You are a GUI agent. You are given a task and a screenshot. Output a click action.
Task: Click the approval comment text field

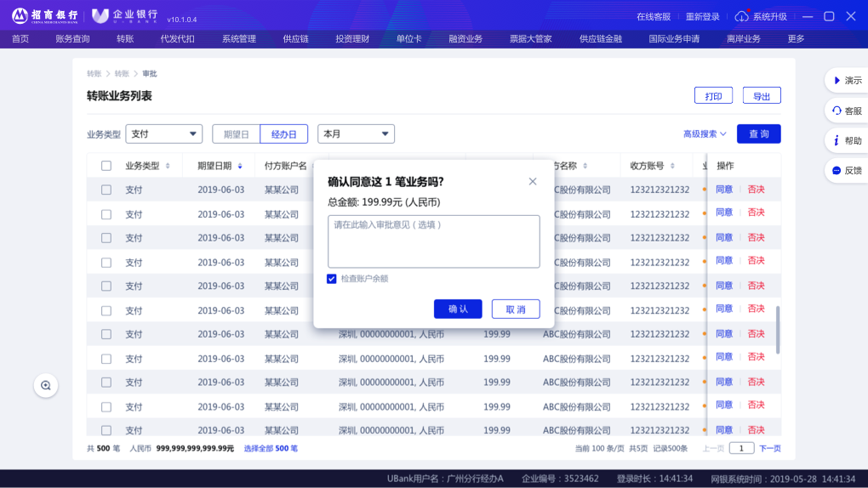[434, 241]
